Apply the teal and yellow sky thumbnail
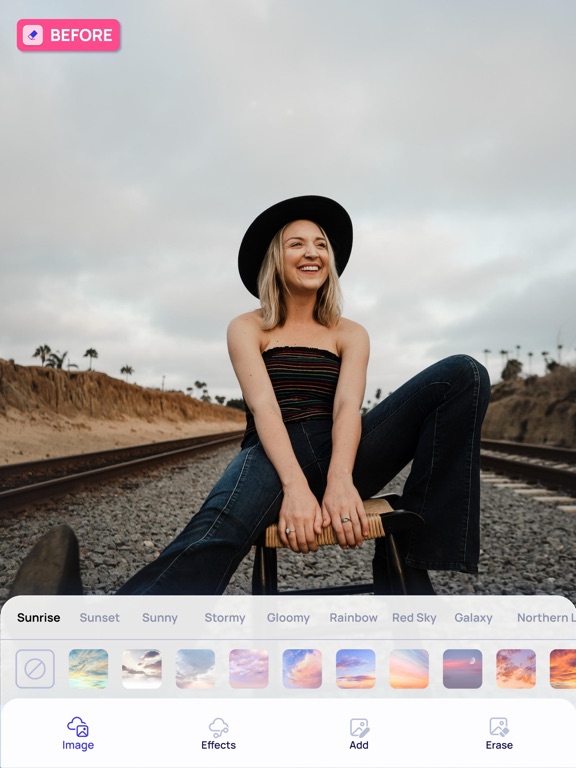The image size is (576, 768). tap(88, 669)
